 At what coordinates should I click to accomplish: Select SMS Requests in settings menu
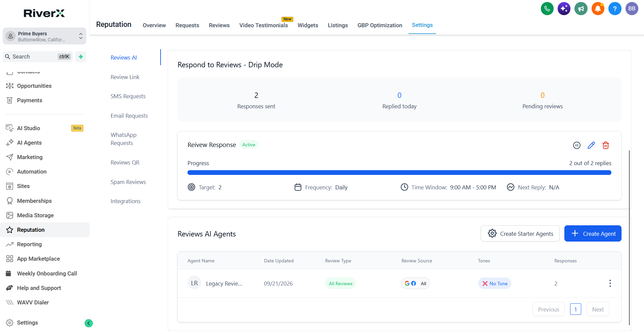point(128,96)
